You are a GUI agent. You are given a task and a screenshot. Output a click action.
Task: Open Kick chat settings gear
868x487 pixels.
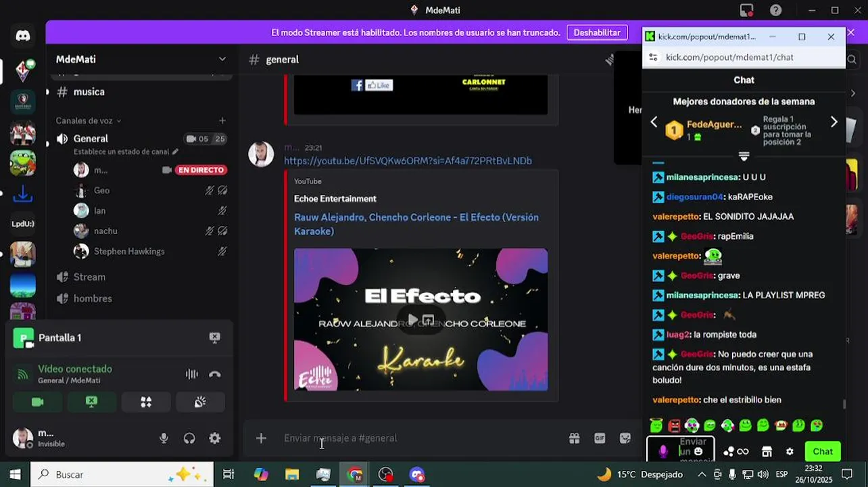coord(790,451)
